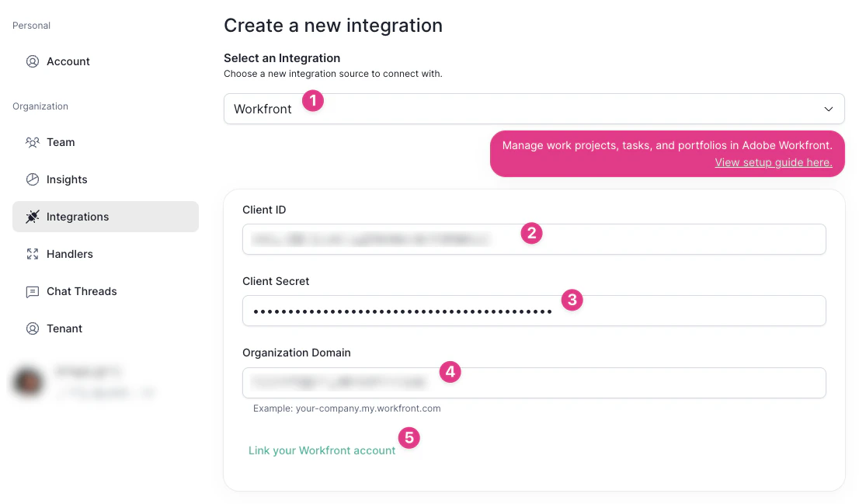Open Insights via its sidebar icon

coord(32,179)
